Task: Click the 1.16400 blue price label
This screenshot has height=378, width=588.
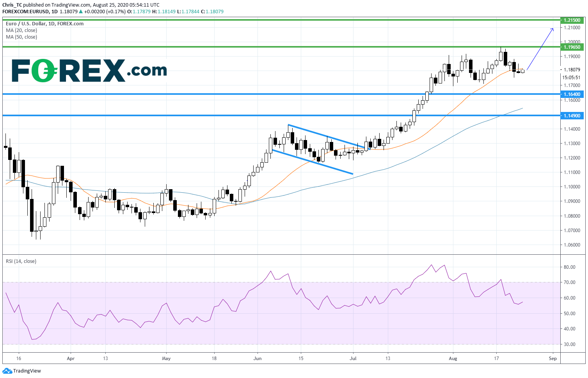Action: (x=572, y=94)
